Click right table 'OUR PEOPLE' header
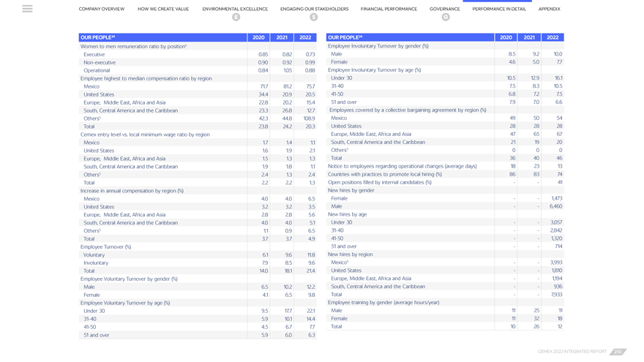Image resolution: width=644 pixels, height=362 pixels. pyautogui.click(x=411, y=37)
